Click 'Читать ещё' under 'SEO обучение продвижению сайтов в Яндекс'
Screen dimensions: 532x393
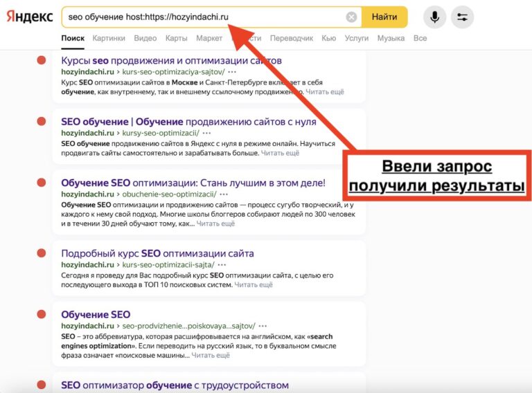280,153
